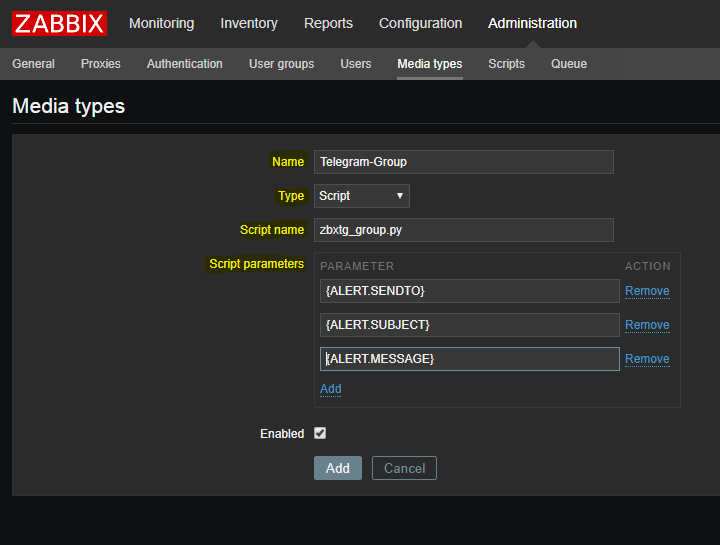720x545 pixels.
Task: Remove the {ALERT.MESSAGE} parameter
Action: click(x=646, y=359)
